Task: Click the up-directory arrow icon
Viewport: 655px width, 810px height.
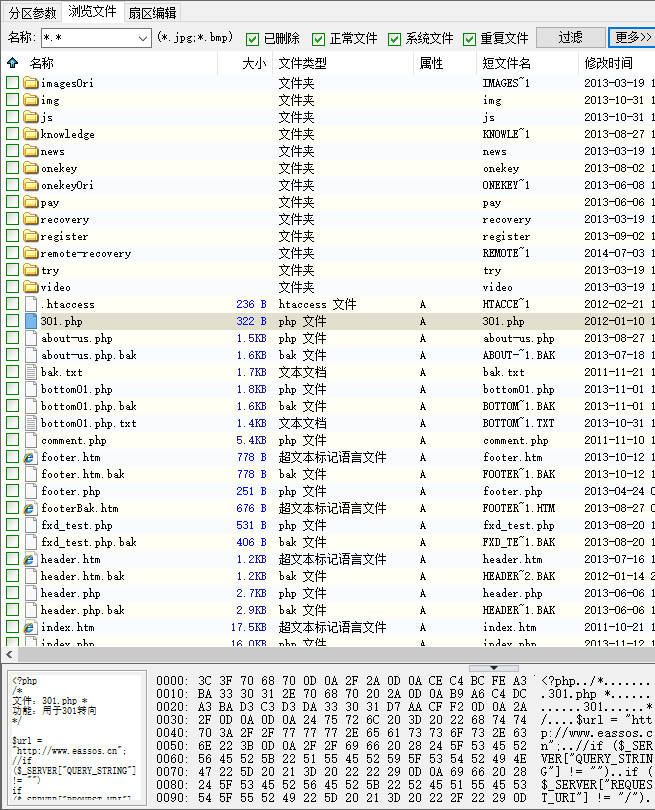Action: coord(12,63)
